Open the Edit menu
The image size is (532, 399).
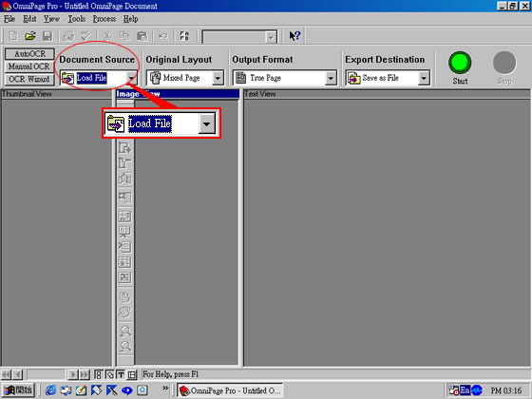coord(29,19)
